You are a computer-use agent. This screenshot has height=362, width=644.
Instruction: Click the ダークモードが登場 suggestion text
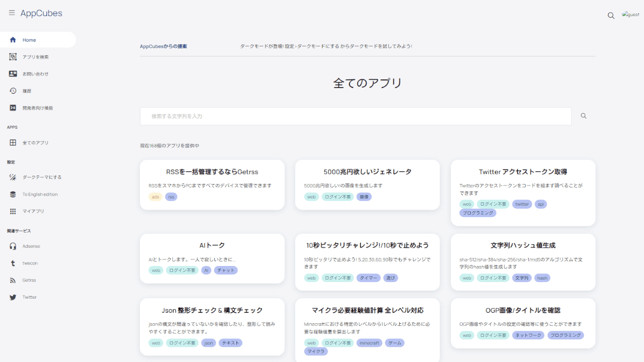click(x=326, y=46)
